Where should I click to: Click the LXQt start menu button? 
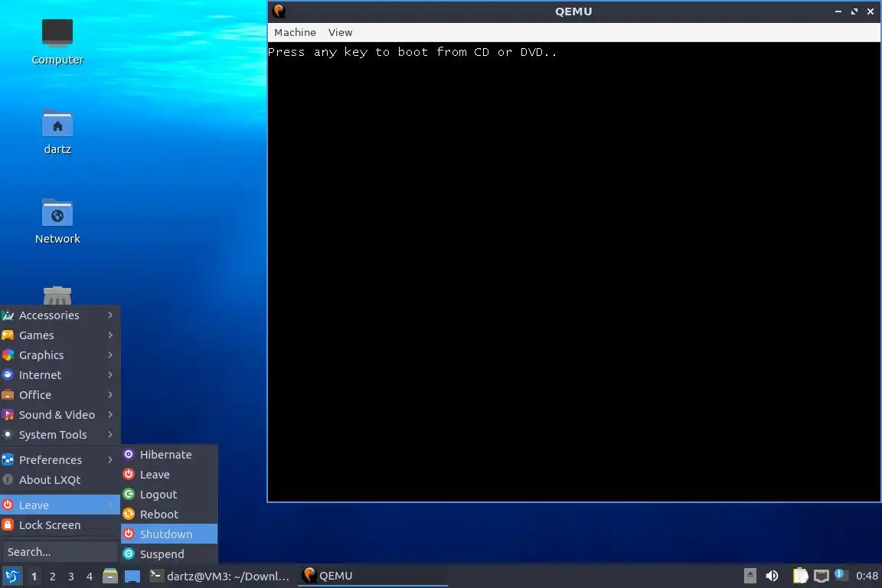[11, 577]
